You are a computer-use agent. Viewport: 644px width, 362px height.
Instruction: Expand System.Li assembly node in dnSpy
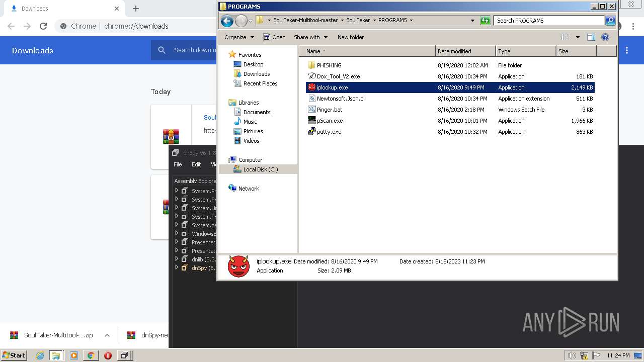click(177, 208)
